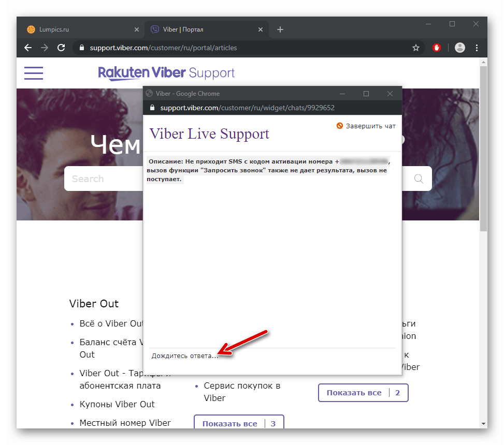
Task: Click the padlock in the chat popup address bar
Action: click(x=152, y=108)
